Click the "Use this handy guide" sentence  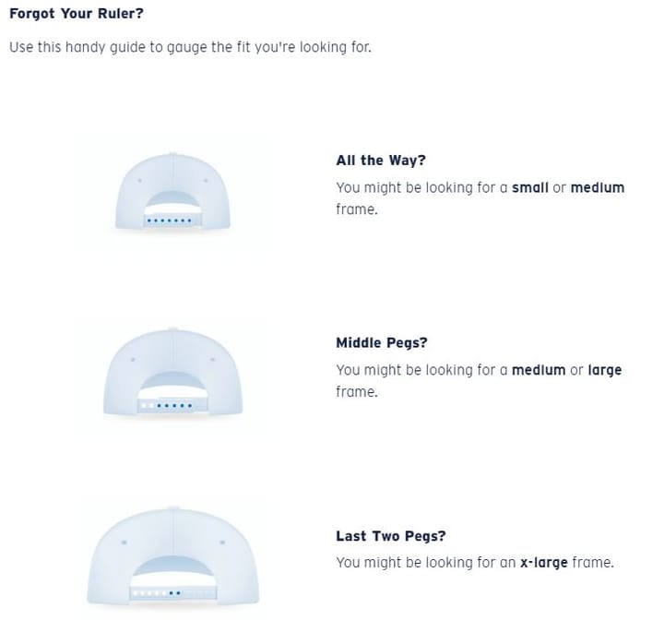click(x=190, y=47)
